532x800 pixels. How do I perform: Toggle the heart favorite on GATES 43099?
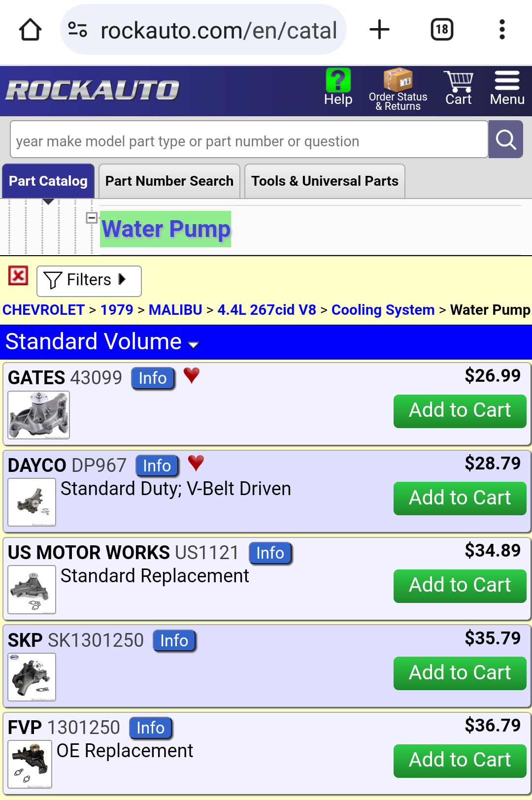pos(192,375)
